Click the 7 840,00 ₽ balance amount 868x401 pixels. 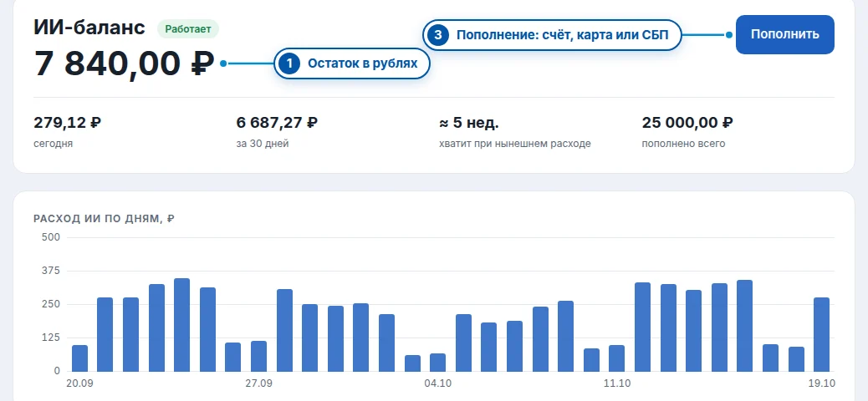pyautogui.click(x=124, y=63)
